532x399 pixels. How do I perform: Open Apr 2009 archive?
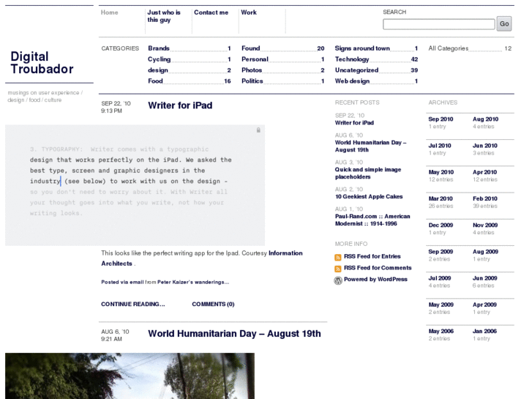click(x=484, y=305)
